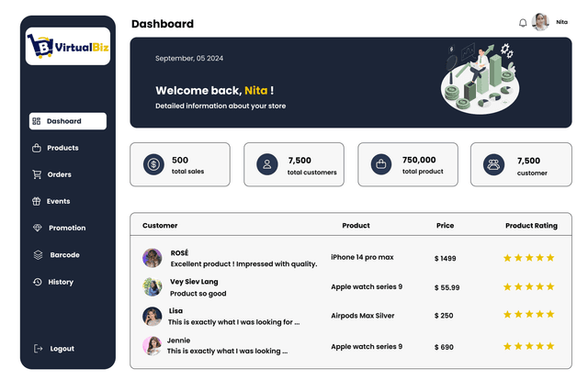Click the star rating in Jennie's row
The height and width of the screenshot is (380, 588).
tap(529, 346)
